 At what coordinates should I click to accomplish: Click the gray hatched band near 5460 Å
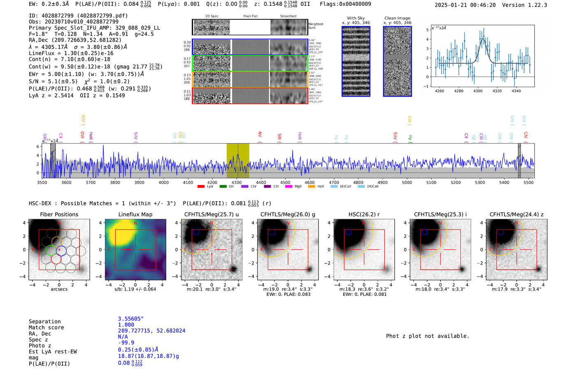pos(519,160)
